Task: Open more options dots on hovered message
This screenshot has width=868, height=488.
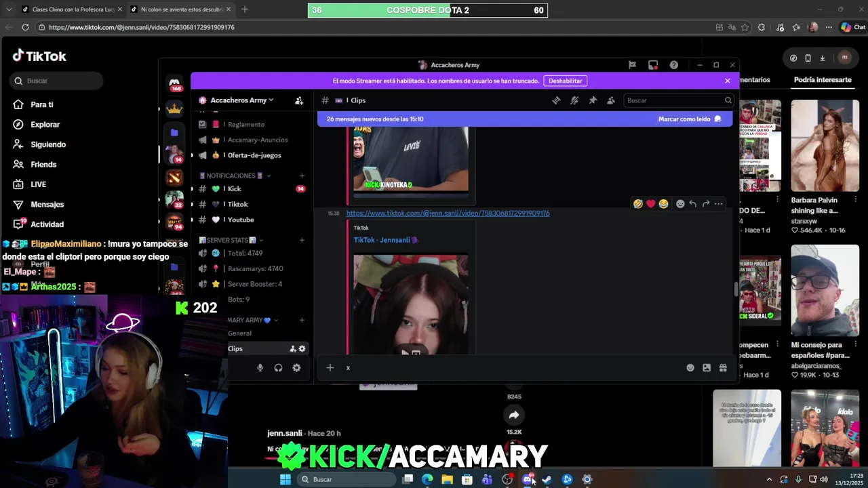Action: pyautogui.click(x=719, y=203)
